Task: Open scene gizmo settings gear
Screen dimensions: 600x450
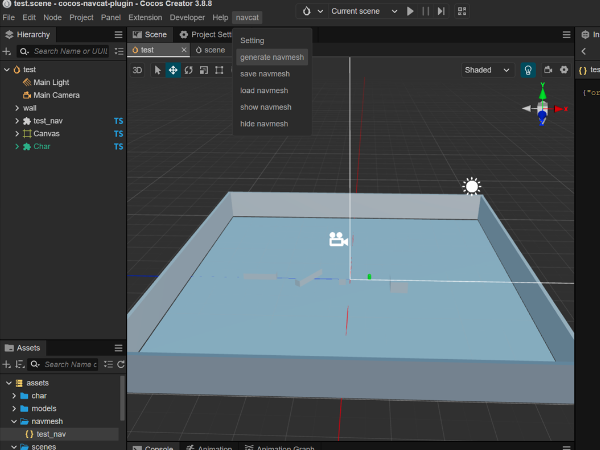Action: pos(564,70)
